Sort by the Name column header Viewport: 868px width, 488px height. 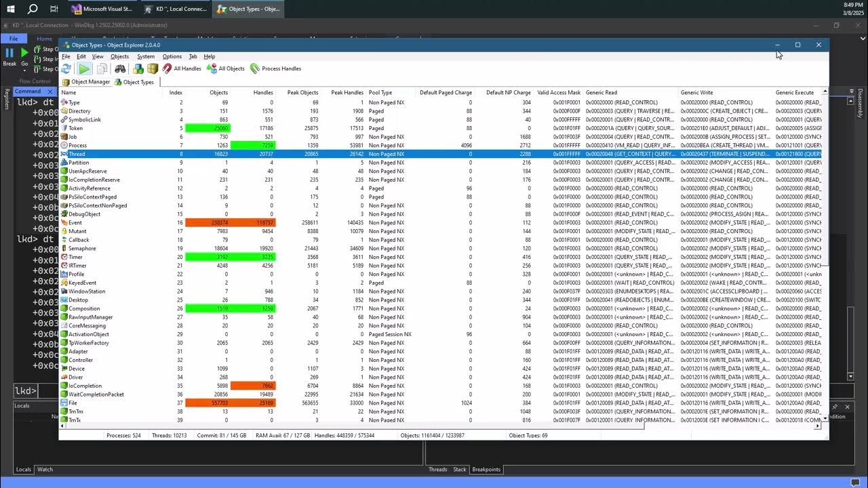tap(68, 92)
